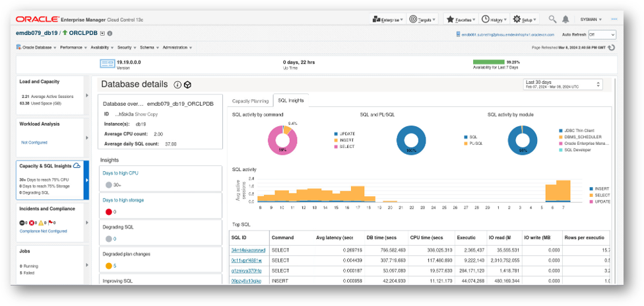Click the search magnifier icon in header
The image size is (644, 306).
[x=552, y=20]
